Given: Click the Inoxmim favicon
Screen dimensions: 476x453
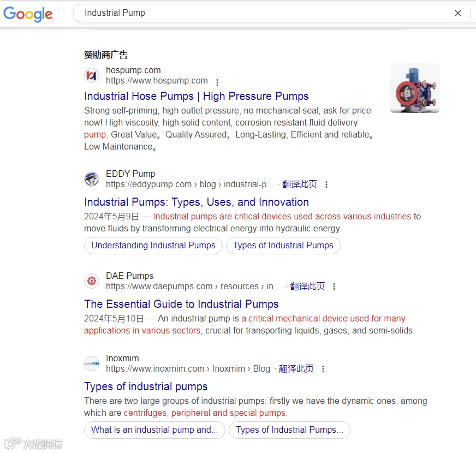Looking at the screenshot, I should click(92, 363).
